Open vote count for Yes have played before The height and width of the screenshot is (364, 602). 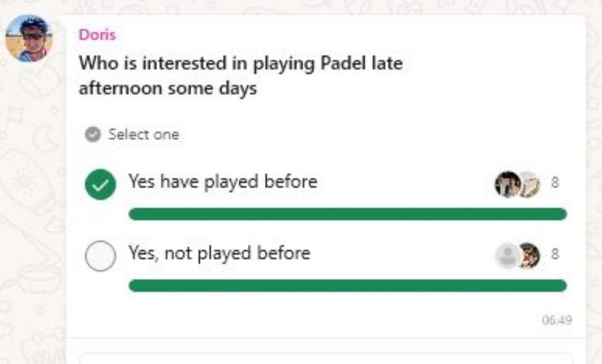click(x=554, y=183)
